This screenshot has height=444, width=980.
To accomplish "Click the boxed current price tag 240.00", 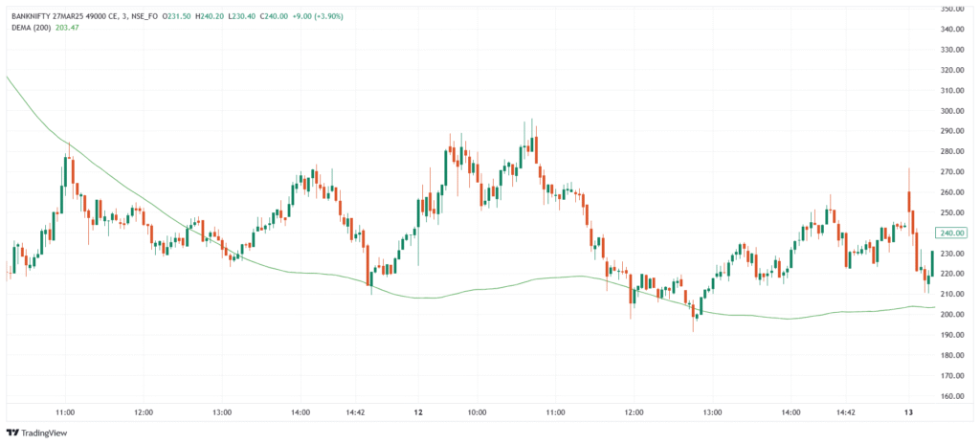I will click(954, 233).
